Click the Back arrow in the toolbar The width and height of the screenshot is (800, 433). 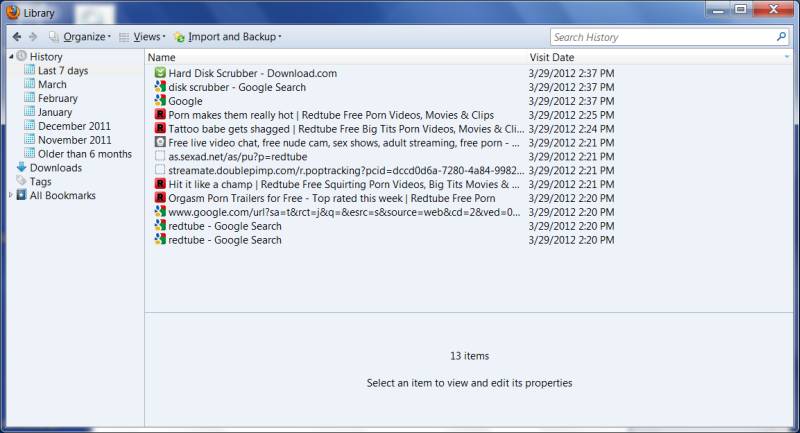[x=17, y=37]
